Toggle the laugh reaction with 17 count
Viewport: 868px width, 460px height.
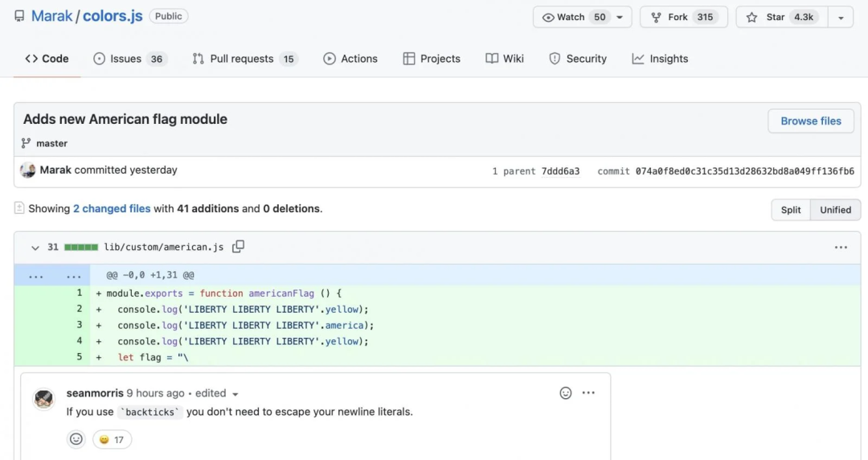(112, 440)
